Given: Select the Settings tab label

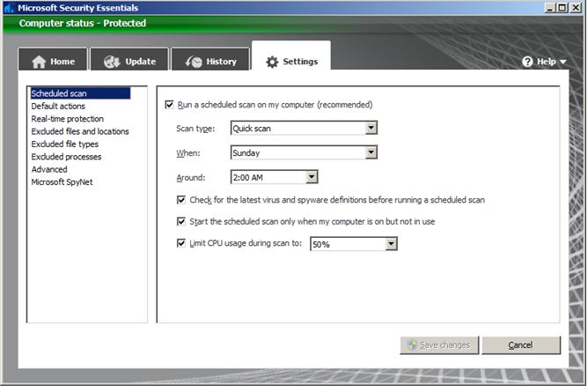Looking at the screenshot, I should click(x=300, y=62).
